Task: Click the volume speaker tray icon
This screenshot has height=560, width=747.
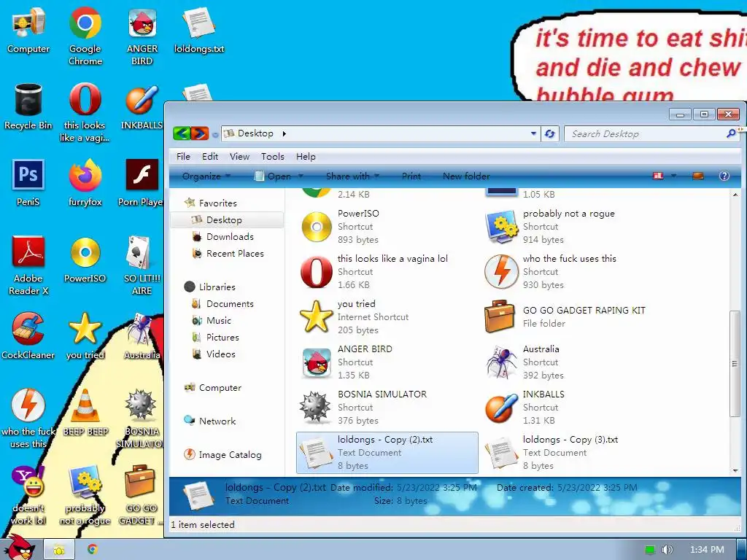Action: pos(667,550)
